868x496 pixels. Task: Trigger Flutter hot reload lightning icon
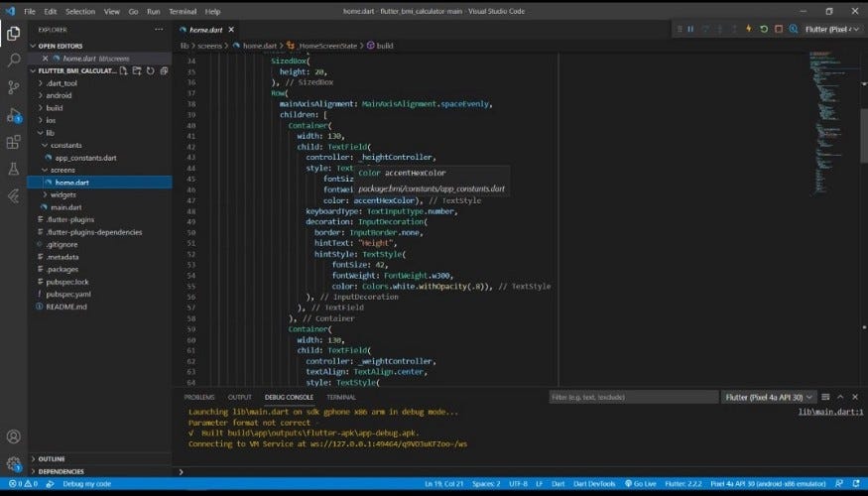pyautogui.click(x=749, y=29)
